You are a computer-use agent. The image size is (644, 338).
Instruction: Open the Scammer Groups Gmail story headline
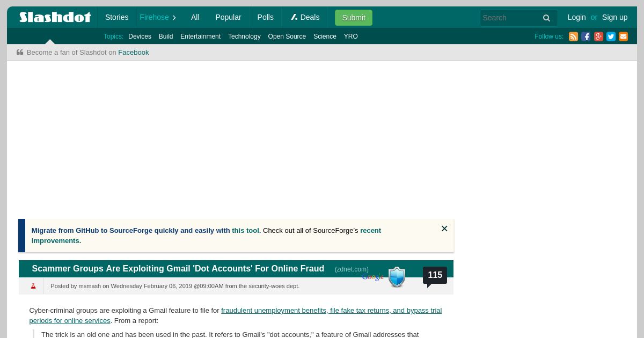(178, 269)
